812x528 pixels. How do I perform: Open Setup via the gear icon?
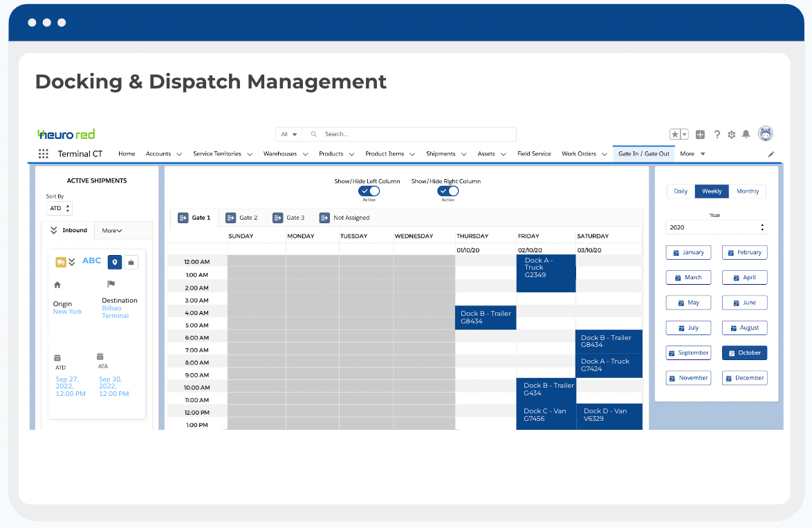[x=732, y=134]
